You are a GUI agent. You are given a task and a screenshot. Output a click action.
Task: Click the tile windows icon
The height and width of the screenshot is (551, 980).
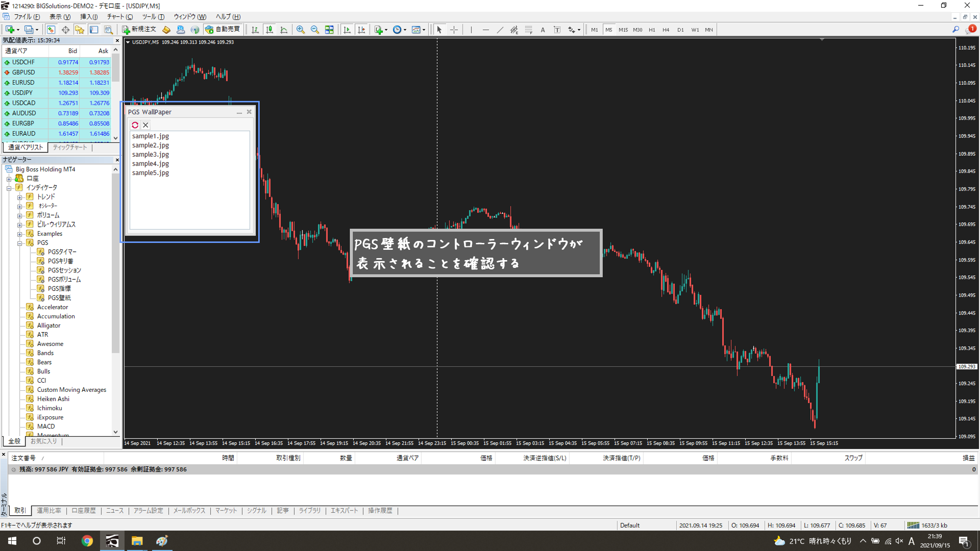coord(329,30)
